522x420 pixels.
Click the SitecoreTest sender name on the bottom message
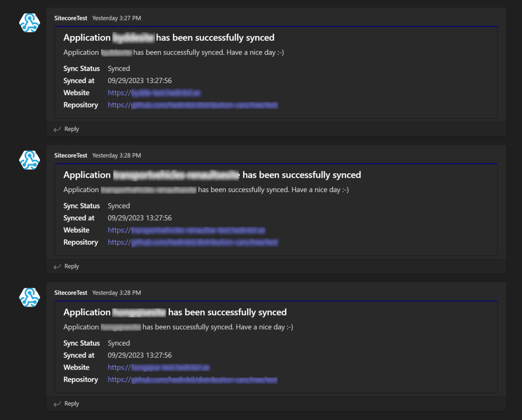click(x=71, y=293)
